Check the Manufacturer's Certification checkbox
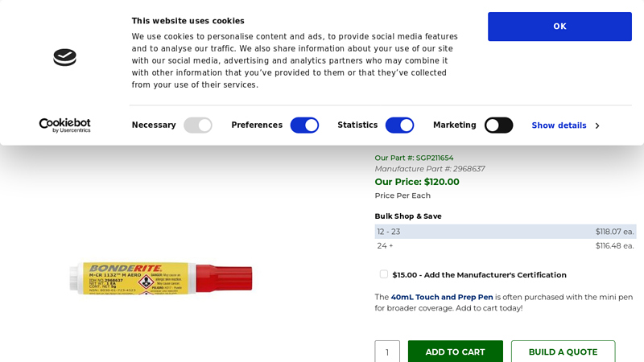The width and height of the screenshot is (644, 362). point(384,274)
